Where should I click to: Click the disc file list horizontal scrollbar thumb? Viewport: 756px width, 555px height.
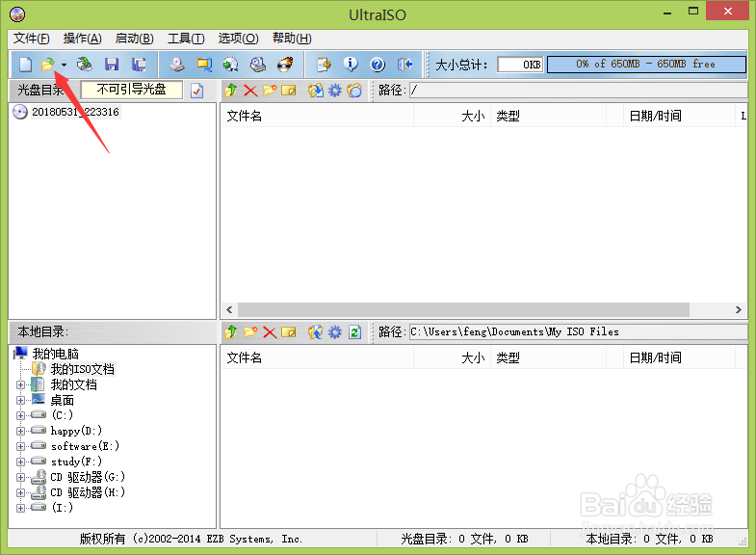(x=463, y=309)
